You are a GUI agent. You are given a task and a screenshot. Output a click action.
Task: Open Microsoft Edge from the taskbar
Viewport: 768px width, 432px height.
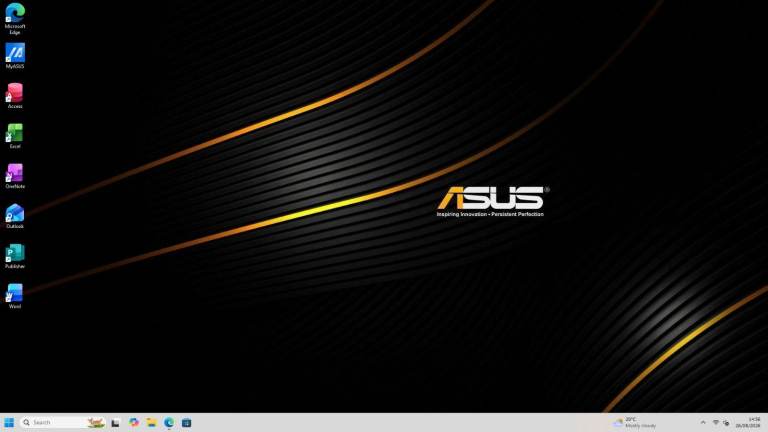click(169, 422)
